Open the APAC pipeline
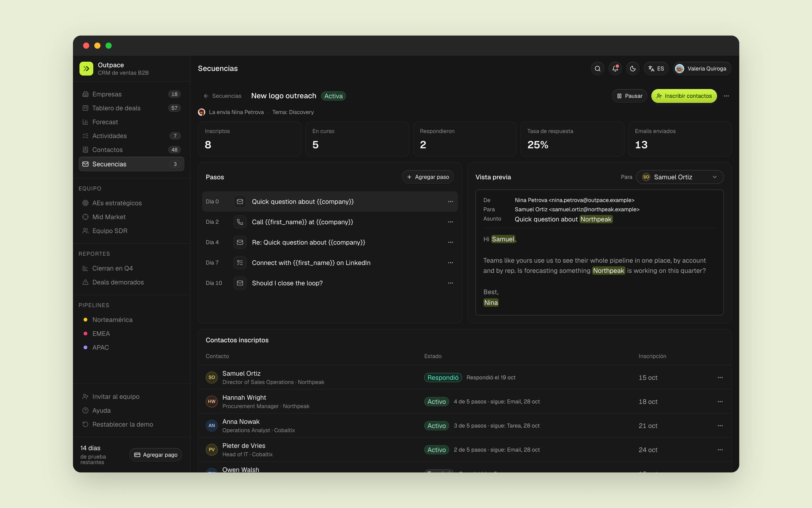 click(x=131, y=347)
